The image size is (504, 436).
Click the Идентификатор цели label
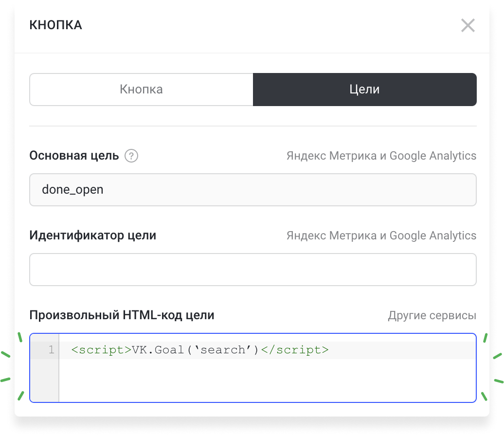point(92,236)
